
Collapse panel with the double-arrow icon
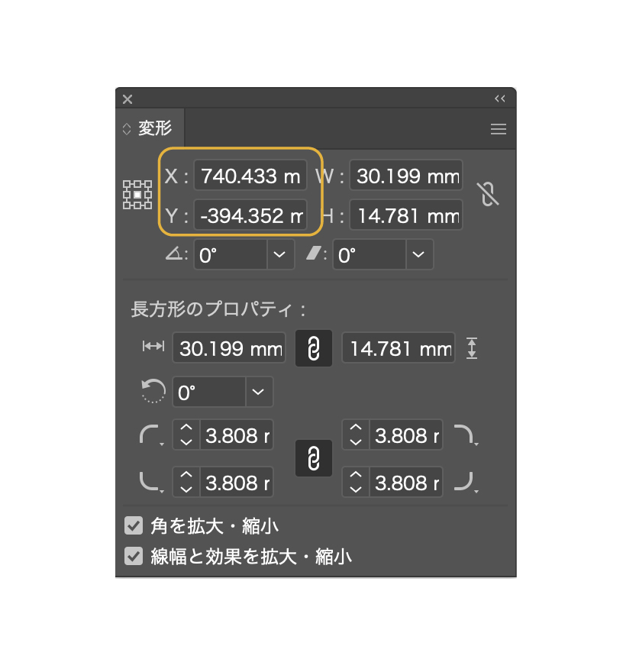point(499,99)
